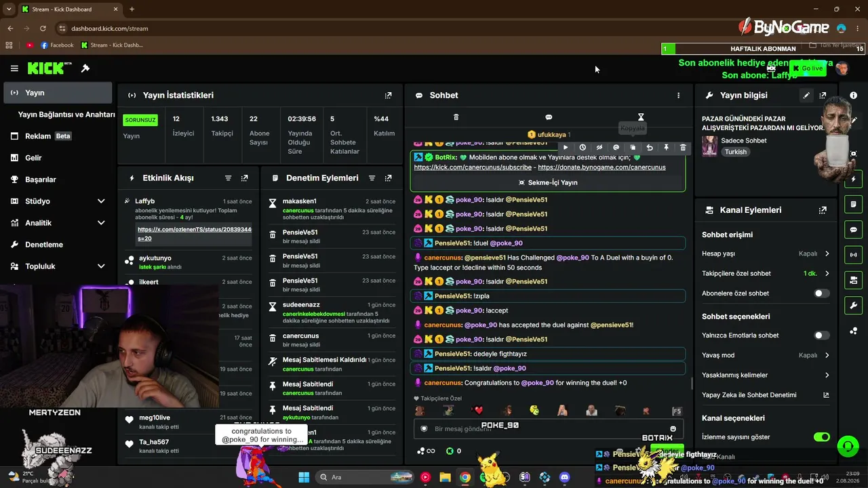Expand the Stüdyo sidebar section
Screen dimensions: 868x488
[x=101, y=201]
